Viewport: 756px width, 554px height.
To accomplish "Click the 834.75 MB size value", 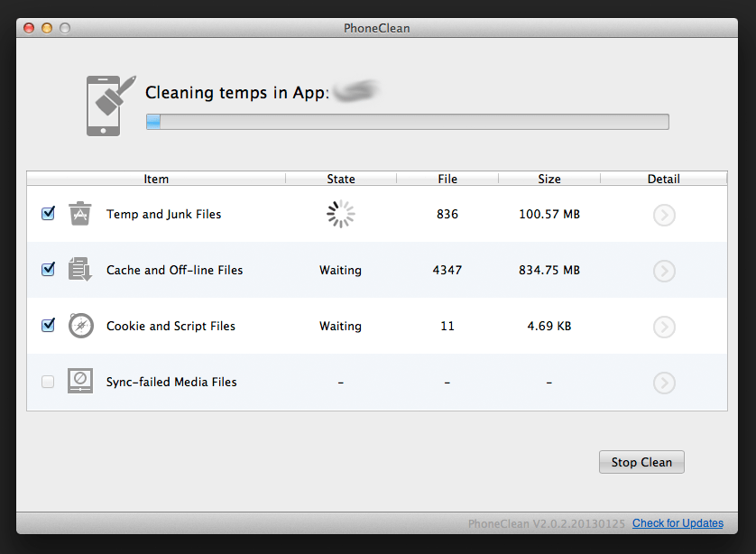I will coord(549,270).
